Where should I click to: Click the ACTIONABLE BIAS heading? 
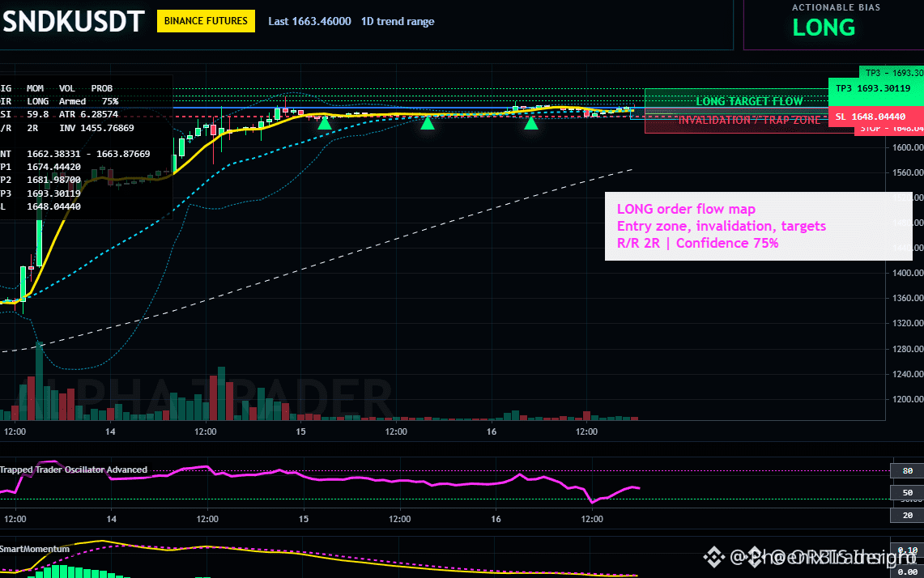836,7
